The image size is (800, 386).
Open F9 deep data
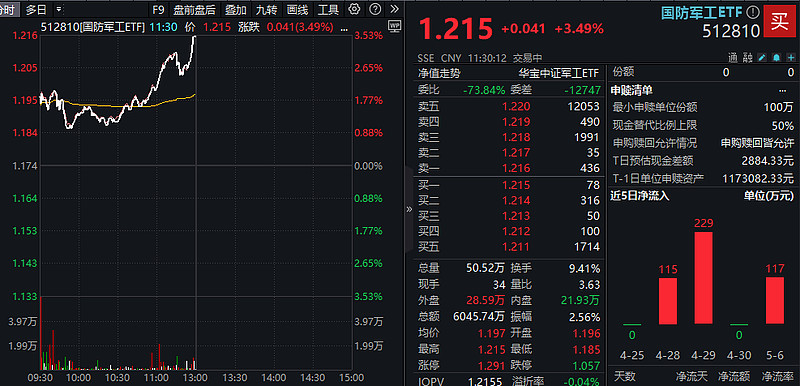(x=159, y=9)
